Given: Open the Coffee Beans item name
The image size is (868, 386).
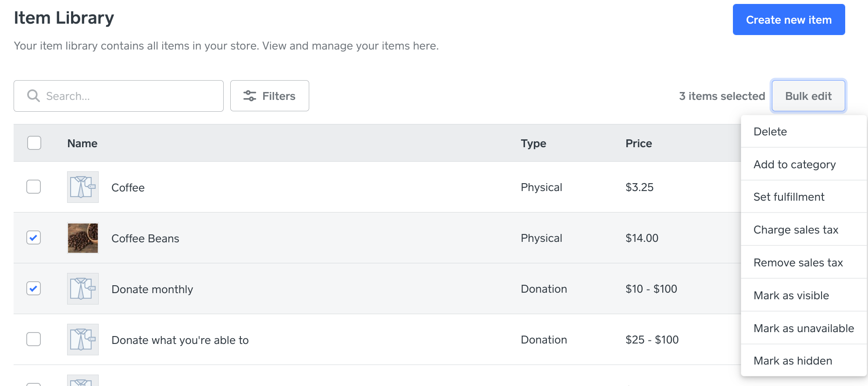Looking at the screenshot, I should click(145, 238).
